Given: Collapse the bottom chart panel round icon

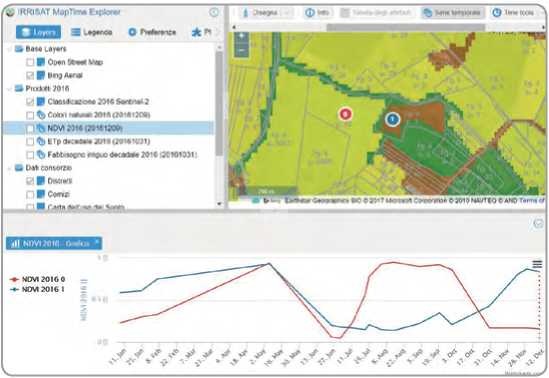Looking at the screenshot, I should [538, 223].
